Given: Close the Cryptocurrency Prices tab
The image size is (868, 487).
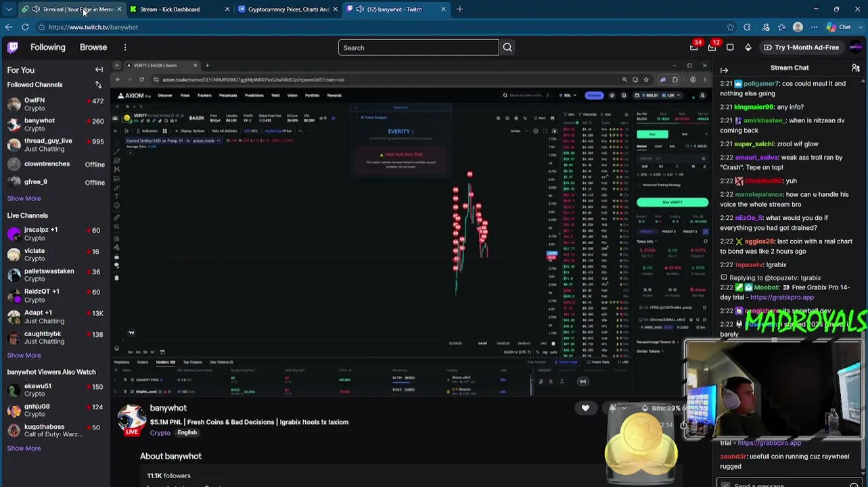Looking at the screenshot, I should 335,9.
